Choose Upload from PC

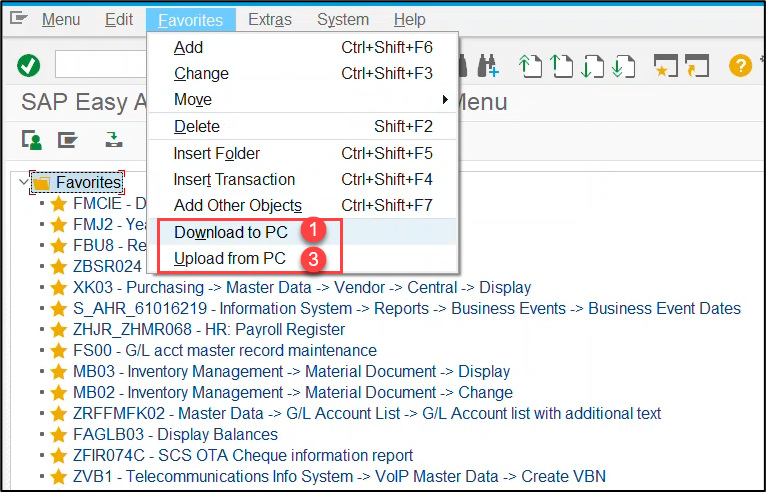303,258
